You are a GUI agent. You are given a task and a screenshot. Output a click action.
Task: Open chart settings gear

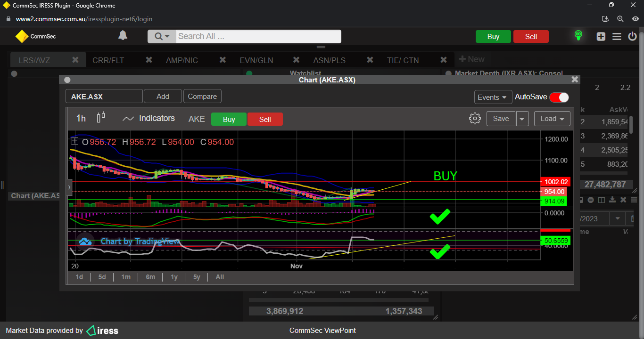475,119
